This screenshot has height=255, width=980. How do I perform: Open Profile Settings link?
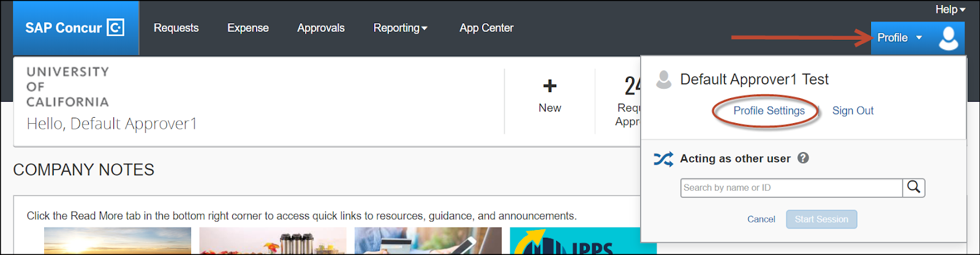click(769, 110)
